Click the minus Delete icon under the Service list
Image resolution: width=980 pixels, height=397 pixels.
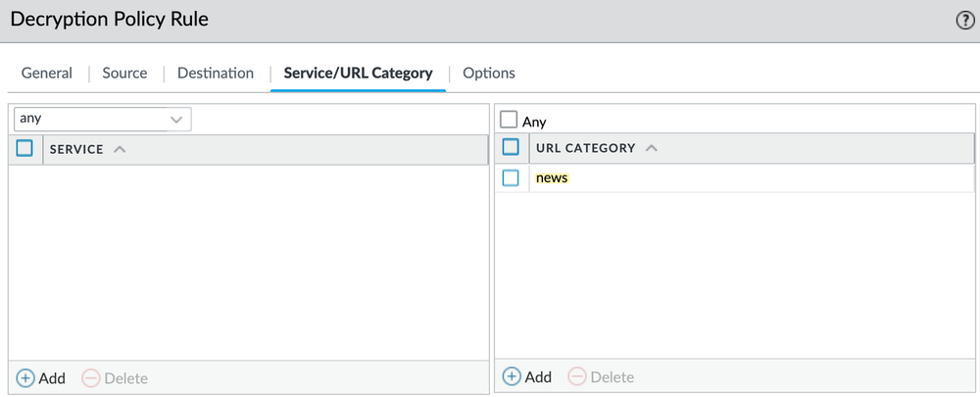91,378
